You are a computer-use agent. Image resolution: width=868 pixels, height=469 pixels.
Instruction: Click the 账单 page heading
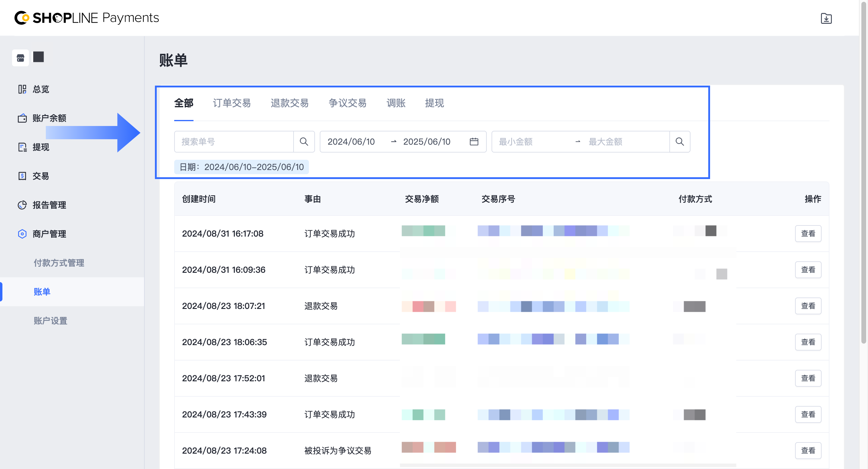(x=173, y=60)
